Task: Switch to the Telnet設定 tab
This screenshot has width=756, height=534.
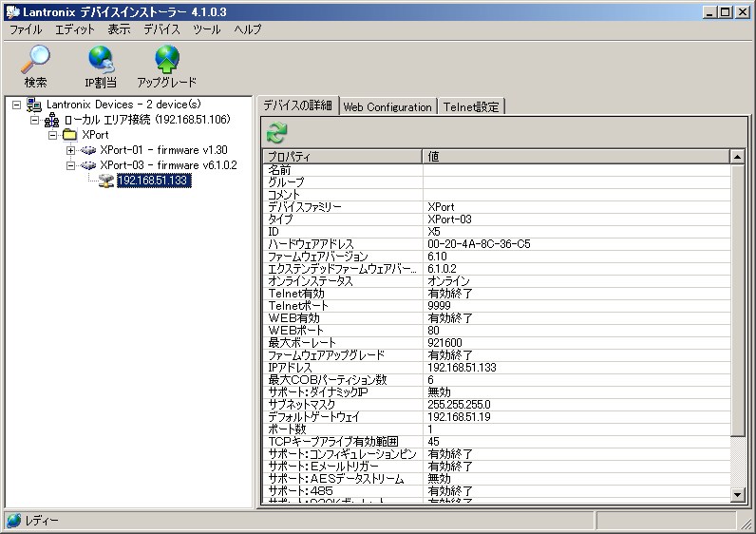Action: click(x=471, y=107)
